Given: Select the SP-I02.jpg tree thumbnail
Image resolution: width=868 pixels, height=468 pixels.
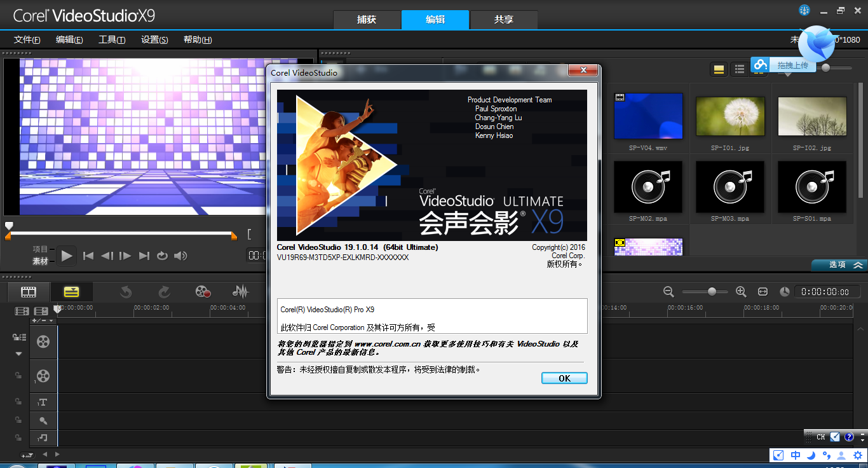Looking at the screenshot, I should [812, 116].
